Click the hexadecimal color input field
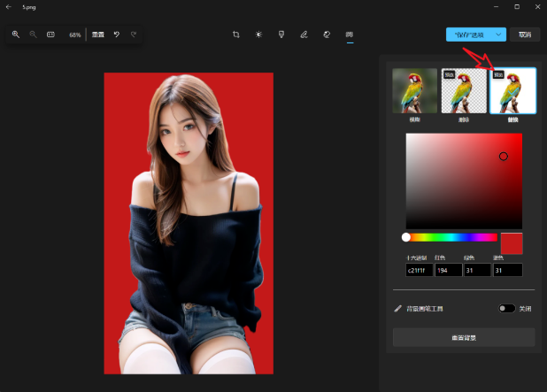The image size is (547, 392). (x=419, y=270)
